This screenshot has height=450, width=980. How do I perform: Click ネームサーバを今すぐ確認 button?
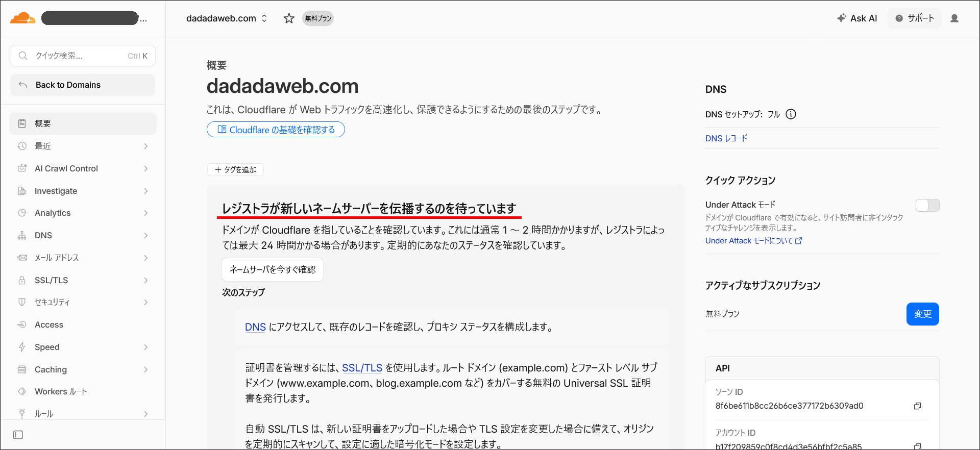pos(273,269)
